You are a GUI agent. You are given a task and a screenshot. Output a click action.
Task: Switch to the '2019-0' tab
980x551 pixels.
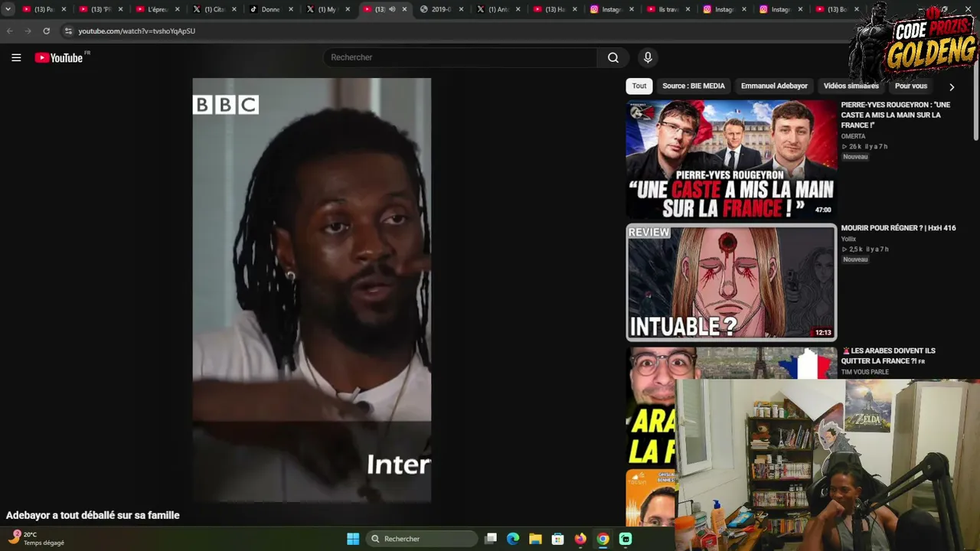pos(440,9)
